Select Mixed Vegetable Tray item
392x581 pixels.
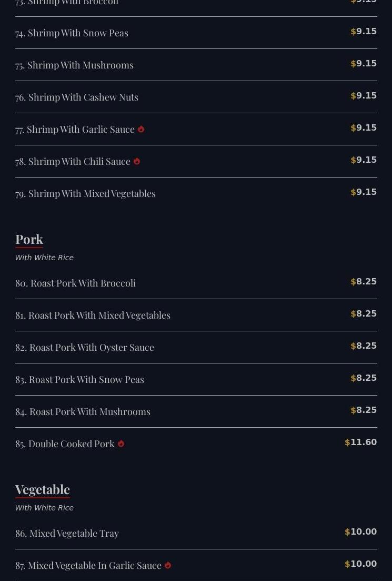pyautogui.click(x=67, y=533)
